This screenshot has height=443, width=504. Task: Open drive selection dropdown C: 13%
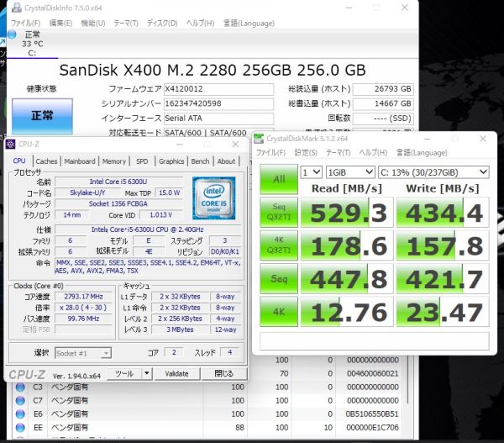point(433,172)
